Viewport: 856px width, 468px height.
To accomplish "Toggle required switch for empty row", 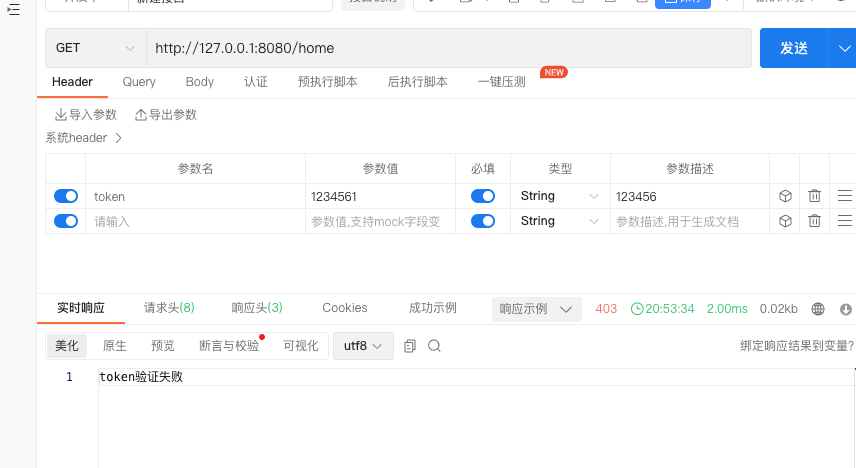I will click(483, 221).
